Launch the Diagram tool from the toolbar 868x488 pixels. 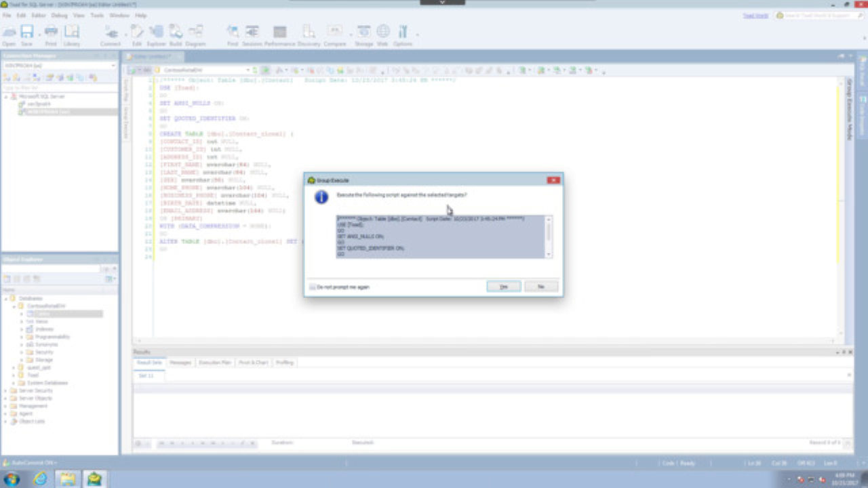[196, 32]
